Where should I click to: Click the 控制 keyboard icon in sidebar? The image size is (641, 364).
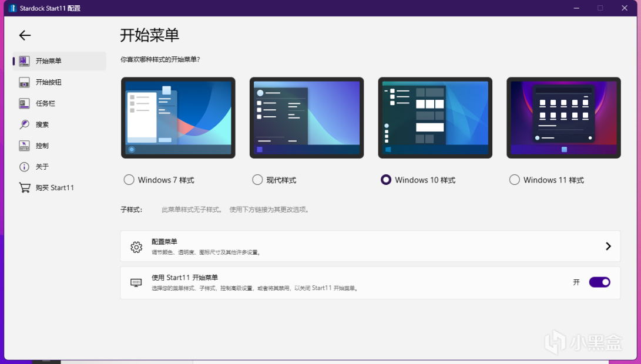click(24, 146)
